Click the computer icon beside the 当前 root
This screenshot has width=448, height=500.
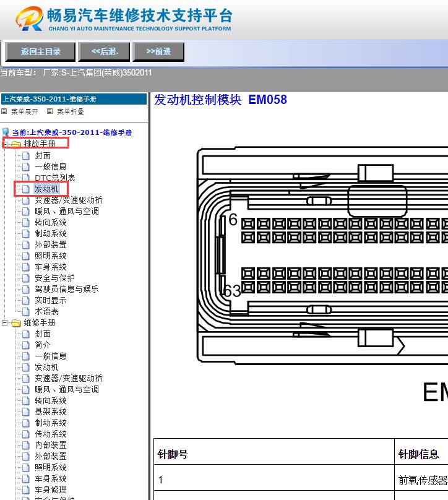point(6,132)
